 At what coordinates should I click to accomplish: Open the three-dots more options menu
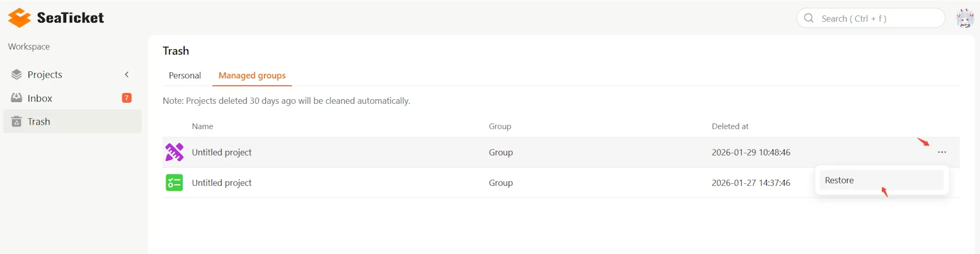pos(941,153)
